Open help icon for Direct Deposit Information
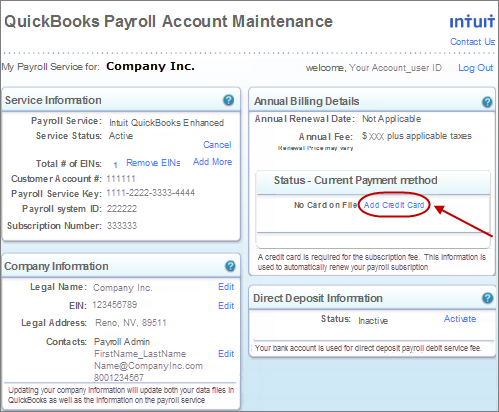 coord(487,298)
